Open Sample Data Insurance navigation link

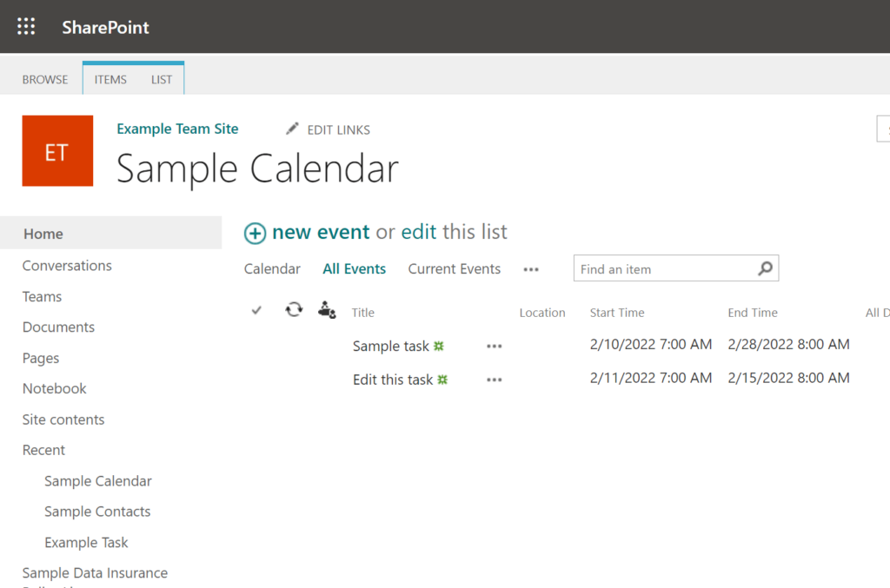[95, 573]
